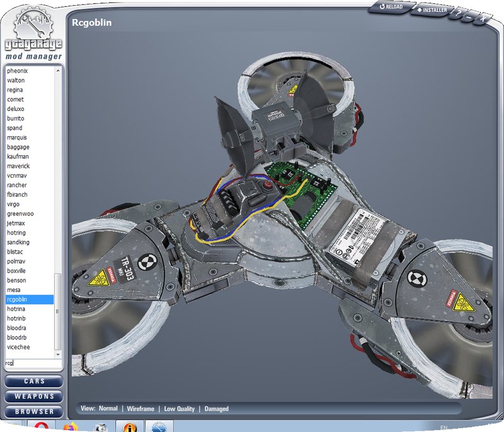This screenshot has width=504, height=432.
Task: Switch view to Damaged
Action: coord(217,409)
